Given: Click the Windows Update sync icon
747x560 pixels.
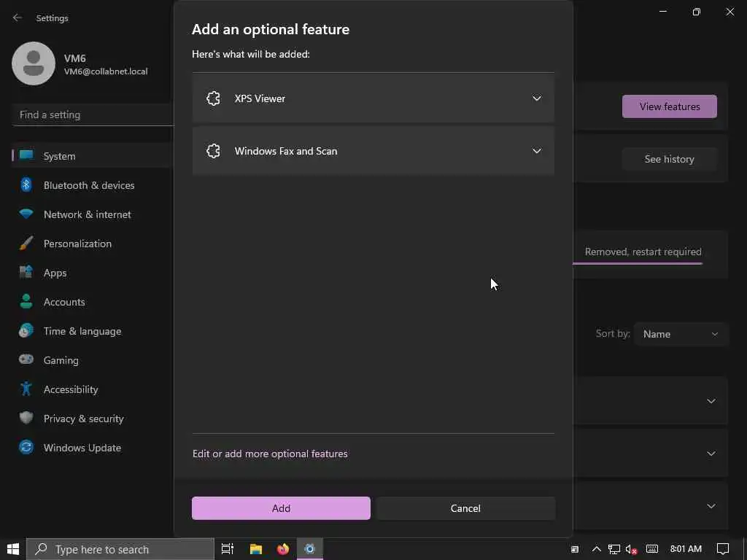Looking at the screenshot, I should (26, 447).
